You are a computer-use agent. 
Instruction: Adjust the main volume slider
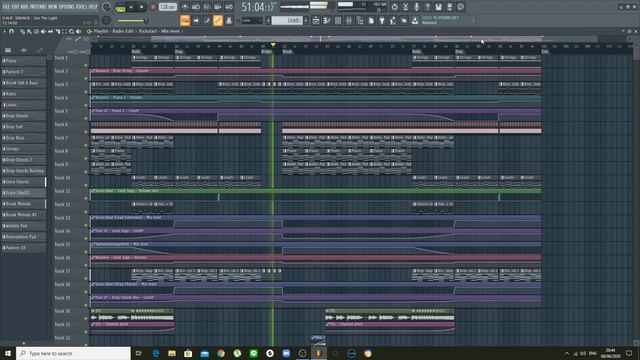131,20
